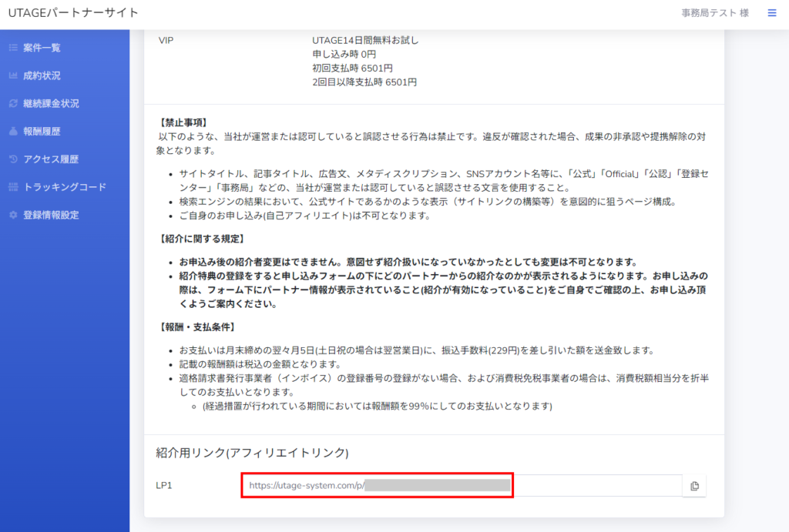Navigate to 登録情報設定 settings
This screenshot has height=532, width=789.
point(51,215)
